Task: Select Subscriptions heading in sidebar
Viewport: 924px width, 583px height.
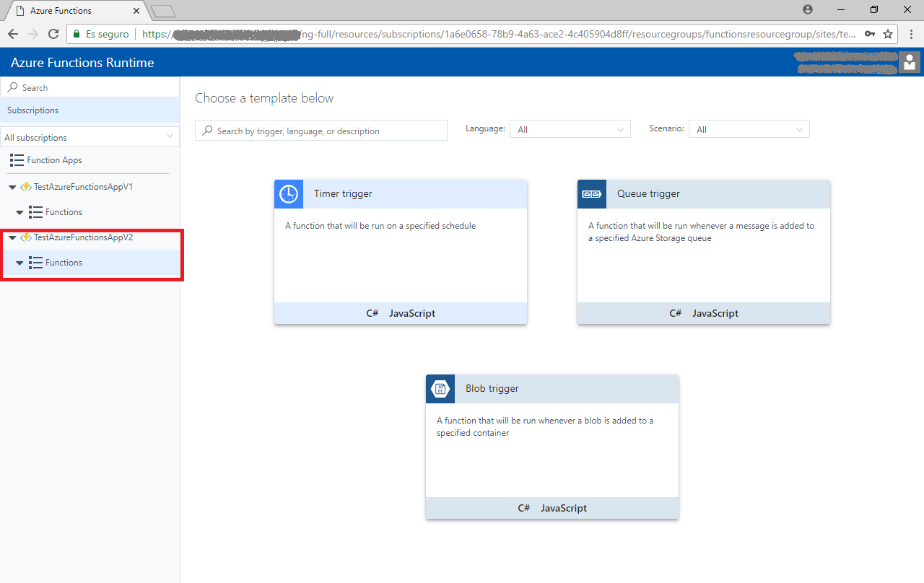Action: pyautogui.click(x=32, y=110)
